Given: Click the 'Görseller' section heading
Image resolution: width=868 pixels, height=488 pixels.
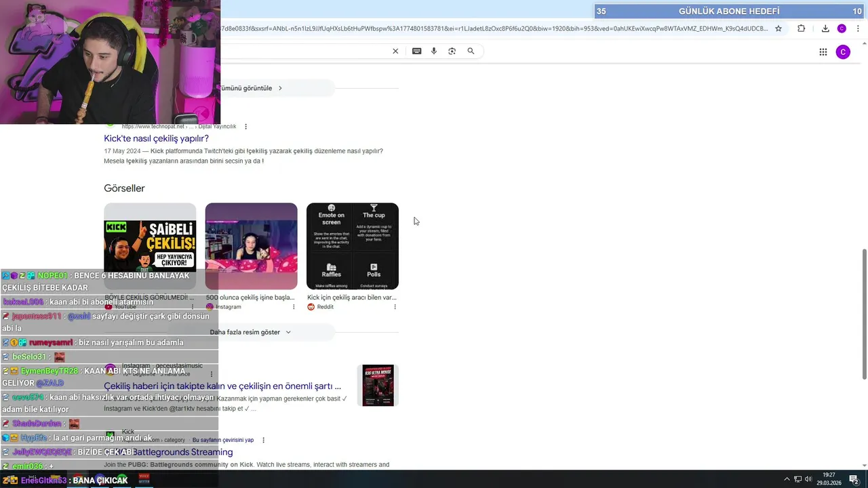Looking at the screenshot, I should click(124, 188).
